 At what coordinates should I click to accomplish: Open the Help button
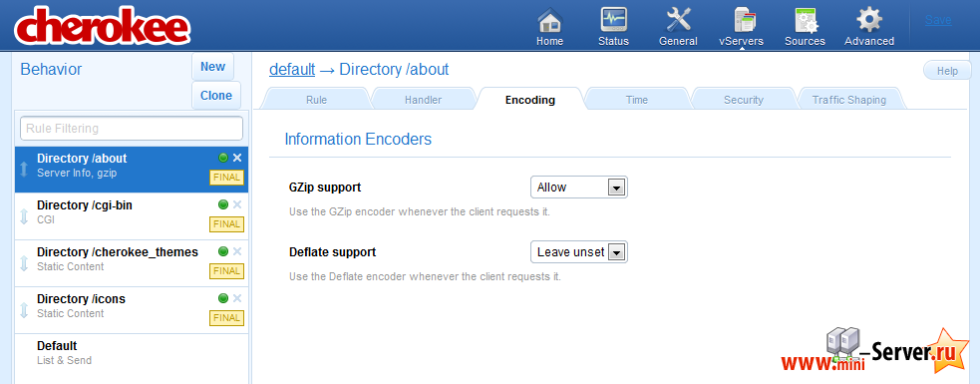point(947,71)
